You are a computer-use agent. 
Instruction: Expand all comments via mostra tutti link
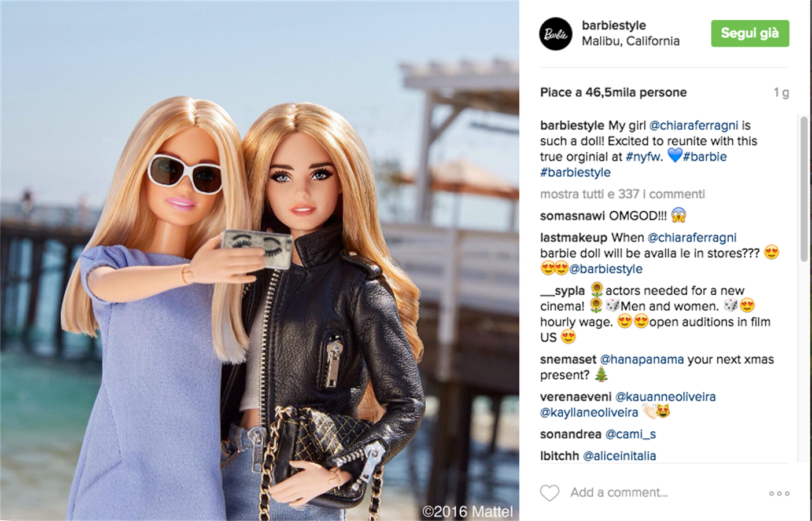622,194
